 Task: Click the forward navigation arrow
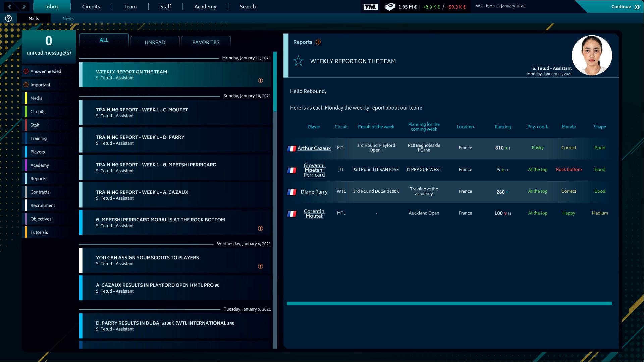pos(23,6)
